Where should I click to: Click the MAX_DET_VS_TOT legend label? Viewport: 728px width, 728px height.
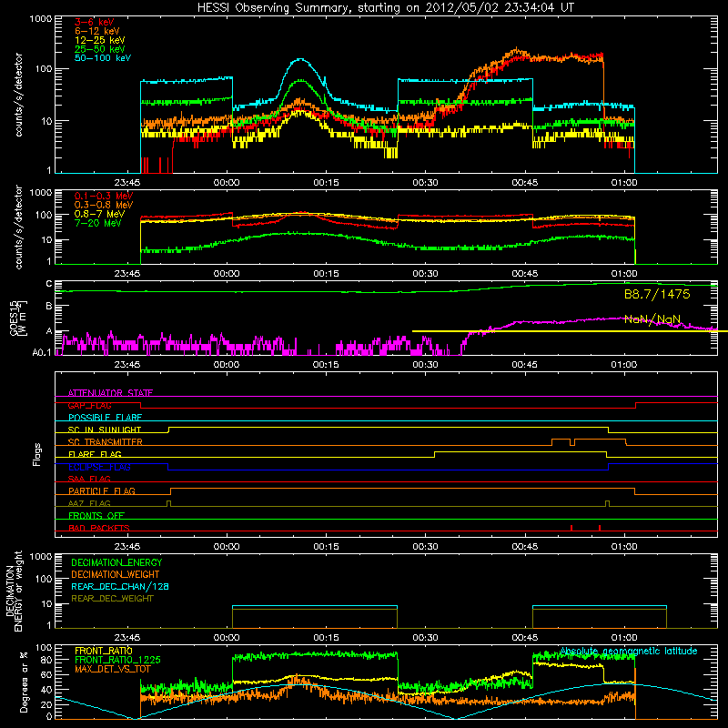[112, 669]
